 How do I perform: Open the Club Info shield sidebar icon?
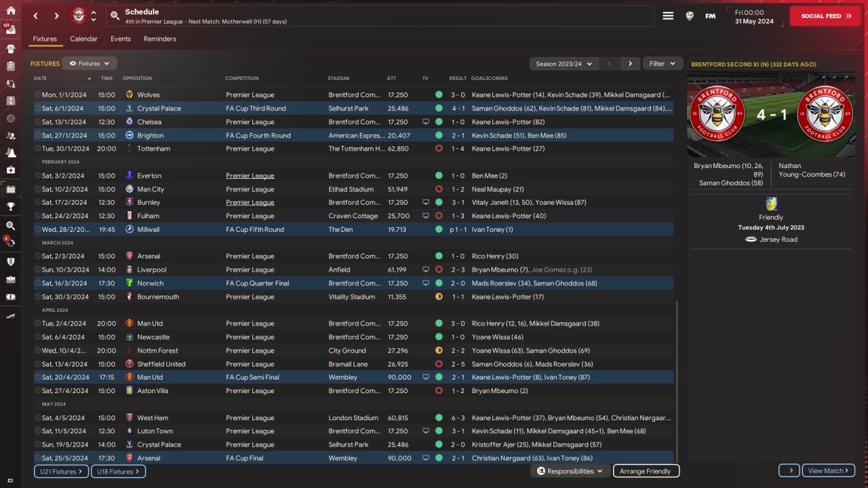pos(10,262)
